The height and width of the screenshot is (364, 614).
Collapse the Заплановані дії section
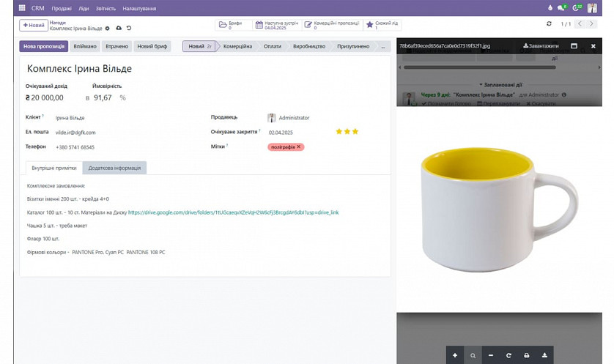click(x=501, y=84)
